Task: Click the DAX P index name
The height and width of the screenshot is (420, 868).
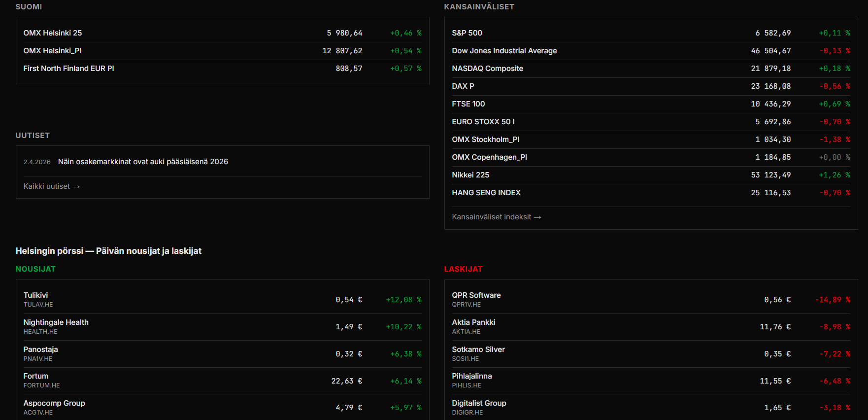Action: coord(463,86)
